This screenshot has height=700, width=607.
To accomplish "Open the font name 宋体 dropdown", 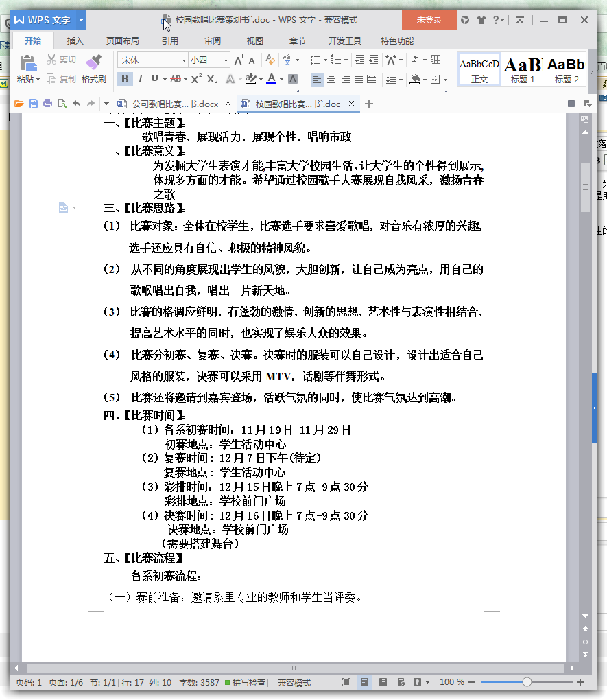I will [183, 60].
